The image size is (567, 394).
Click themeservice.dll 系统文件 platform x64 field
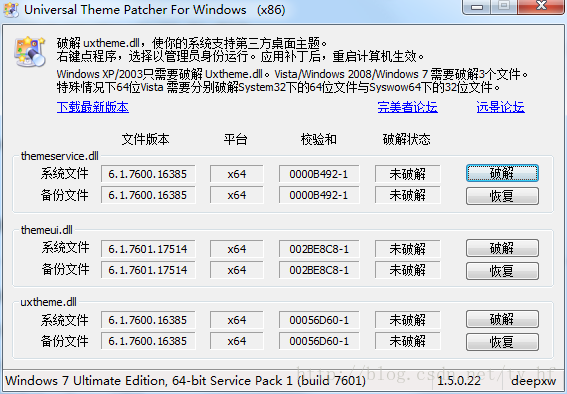click(x=236, y=174)
